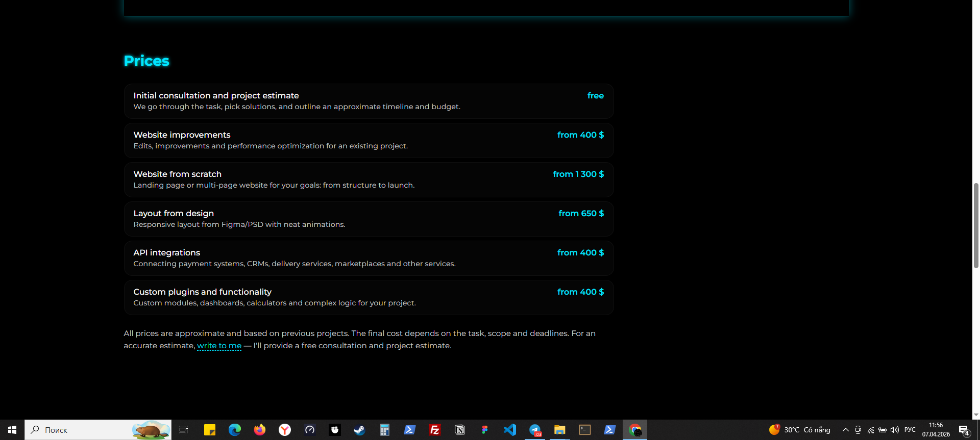This screenshot has width=980, height=440.
Task: Show hidden system tray icons
Action: click(x=846, y=430)
